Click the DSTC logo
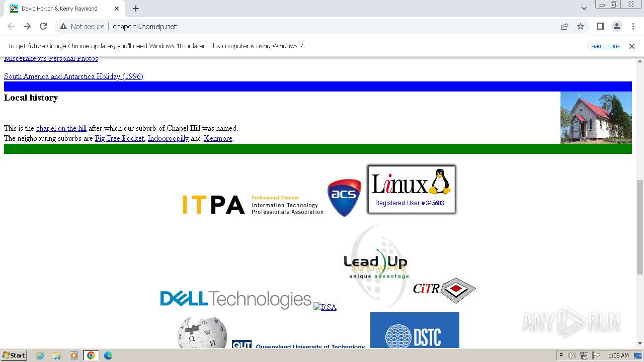Image resolution: width=644 pixels, height=362 pixels. click(415, 330)
